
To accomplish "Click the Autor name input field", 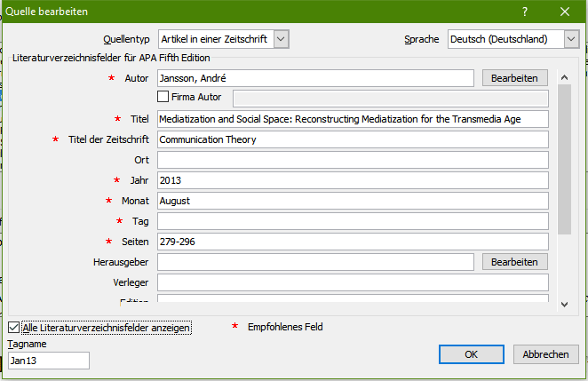I will click(x=315, y=78).
